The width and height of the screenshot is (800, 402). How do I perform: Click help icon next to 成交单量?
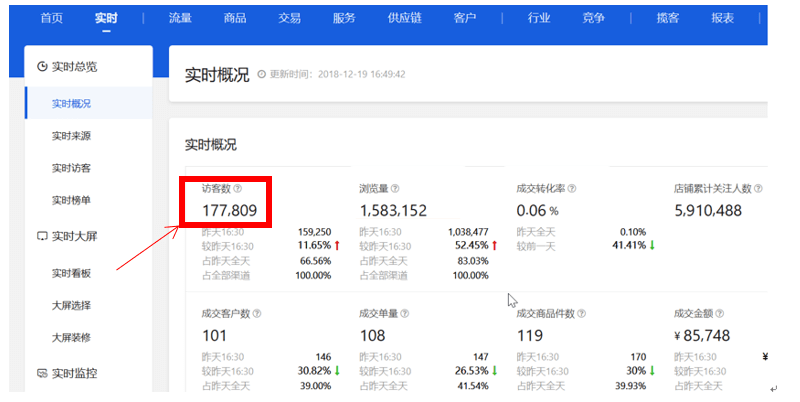[405, 314]
